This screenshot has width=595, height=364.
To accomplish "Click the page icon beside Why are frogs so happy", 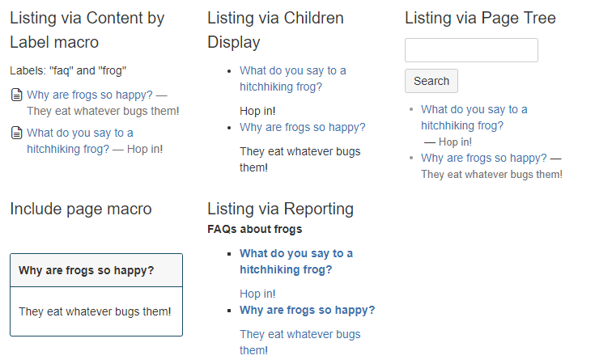I will [17, 95].
